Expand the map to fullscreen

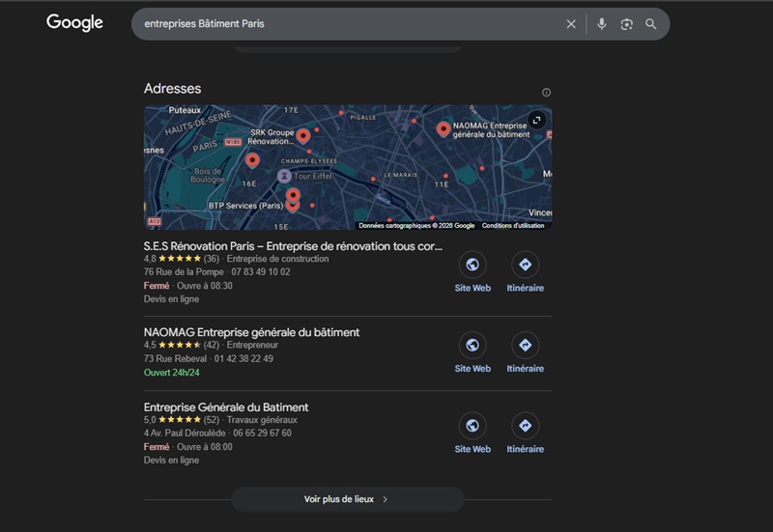tap(537, 120)
